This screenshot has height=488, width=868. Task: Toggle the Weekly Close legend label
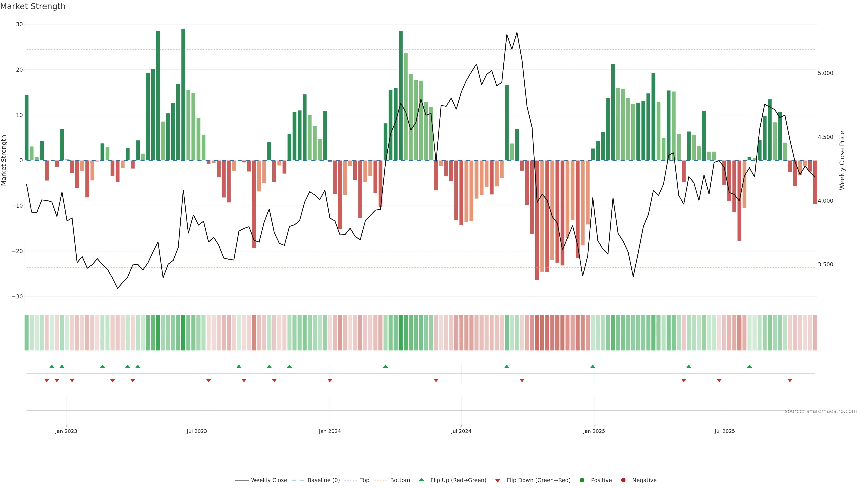[269, 480]
